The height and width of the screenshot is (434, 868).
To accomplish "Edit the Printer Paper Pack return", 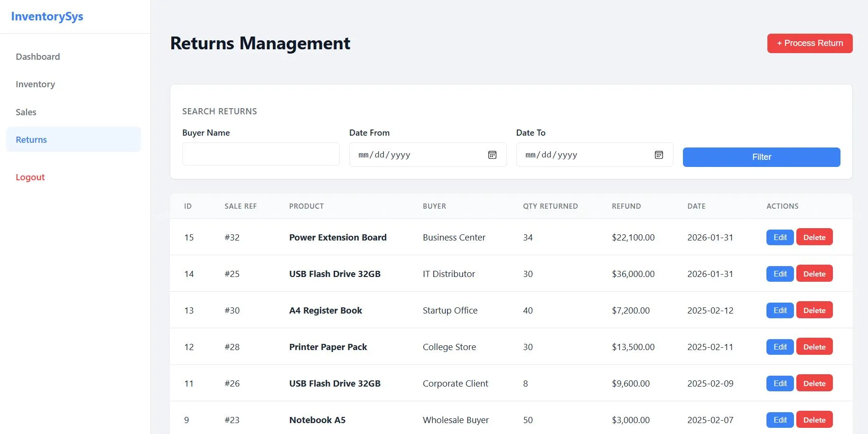I will point(780,347).
